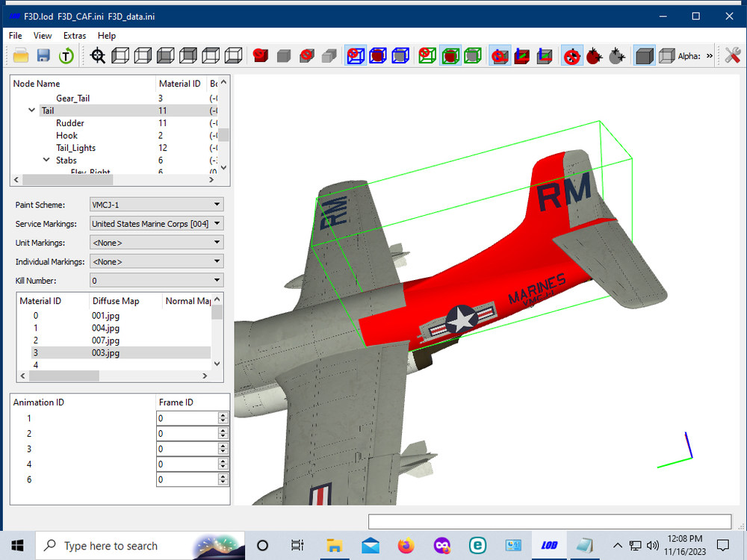
Task: Click the light gray cube icon before the blue wireframes
Action: point(329,56)
